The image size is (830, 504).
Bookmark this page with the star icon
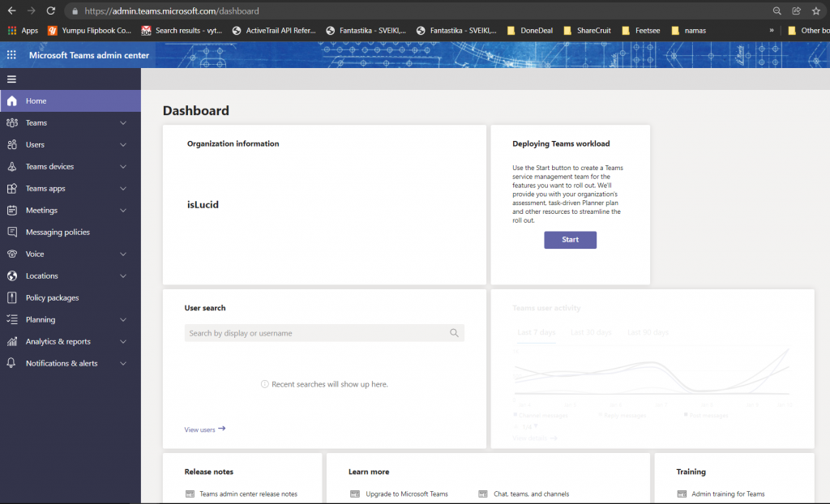tap(815, 11)
